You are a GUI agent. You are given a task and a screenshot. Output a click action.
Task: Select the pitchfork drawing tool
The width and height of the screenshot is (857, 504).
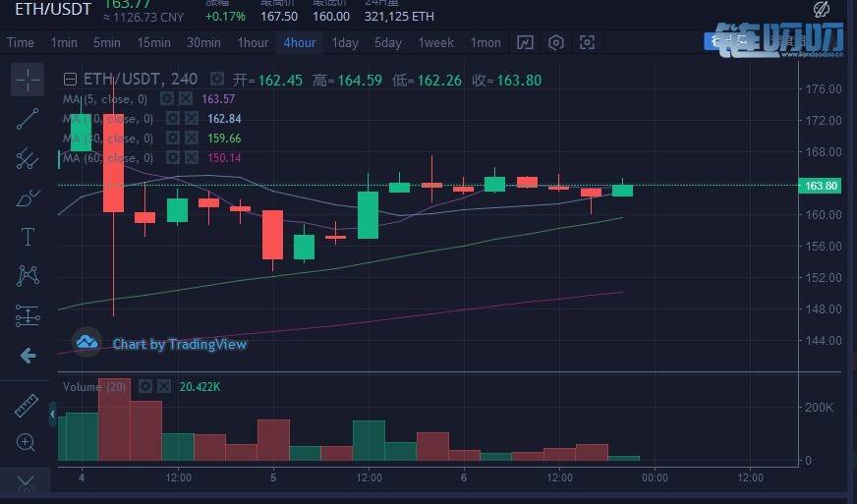(28, 158)
